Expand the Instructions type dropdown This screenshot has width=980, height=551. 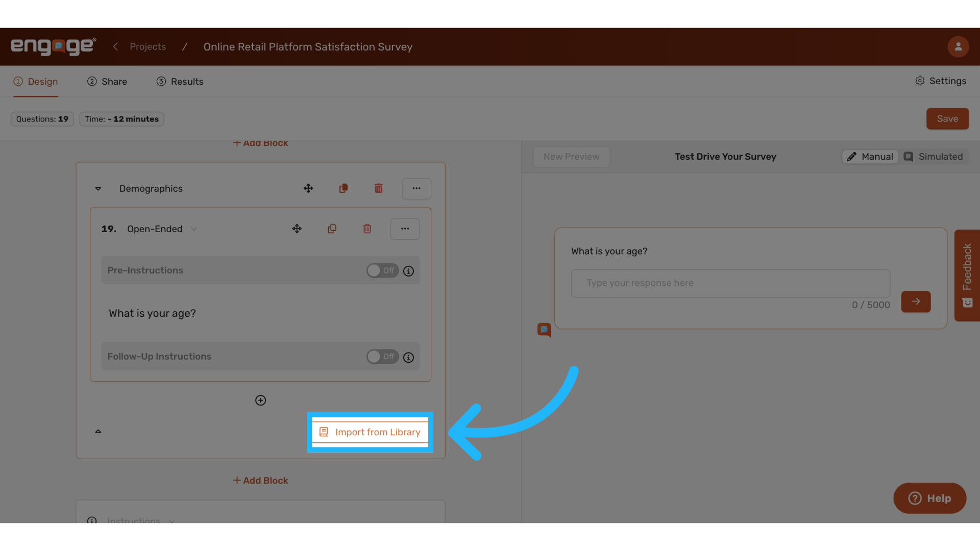pos(141,520)
